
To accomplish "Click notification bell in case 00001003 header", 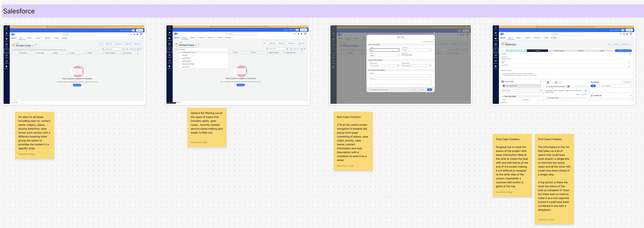I will pyautogui.click(x=627, y=34).
